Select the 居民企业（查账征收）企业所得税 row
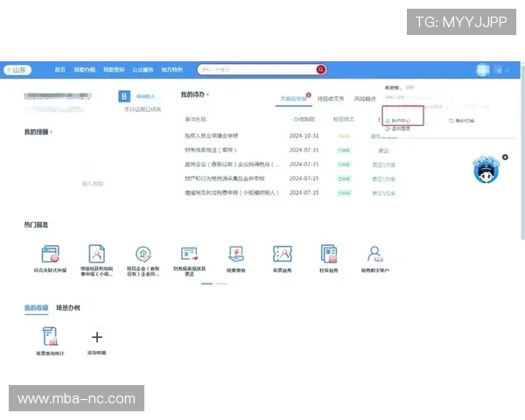 [290, 164]
